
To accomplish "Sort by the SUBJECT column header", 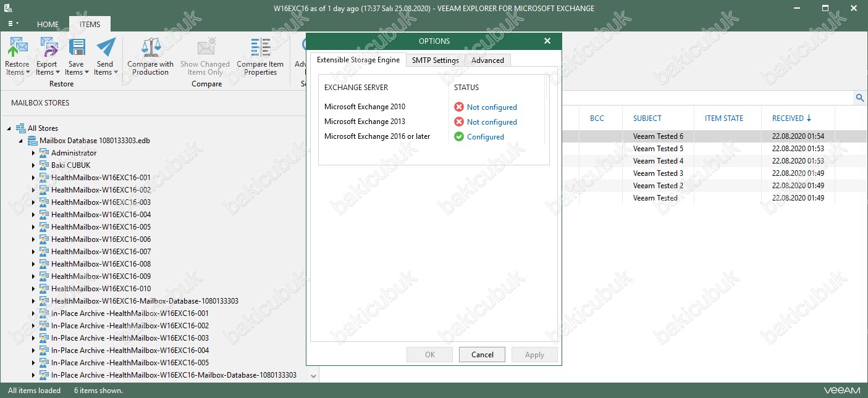I will (x=647, y=118).
